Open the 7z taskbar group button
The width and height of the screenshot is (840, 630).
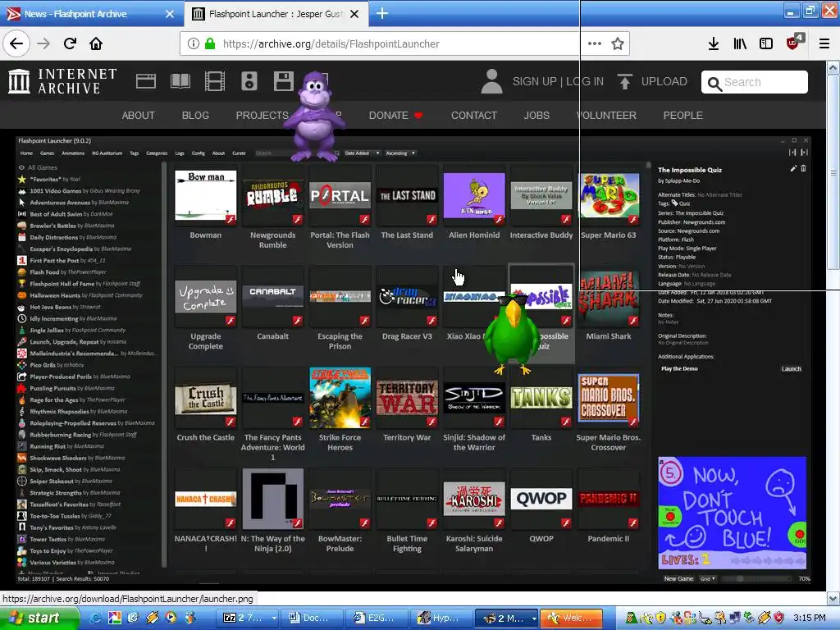(249, 618)
